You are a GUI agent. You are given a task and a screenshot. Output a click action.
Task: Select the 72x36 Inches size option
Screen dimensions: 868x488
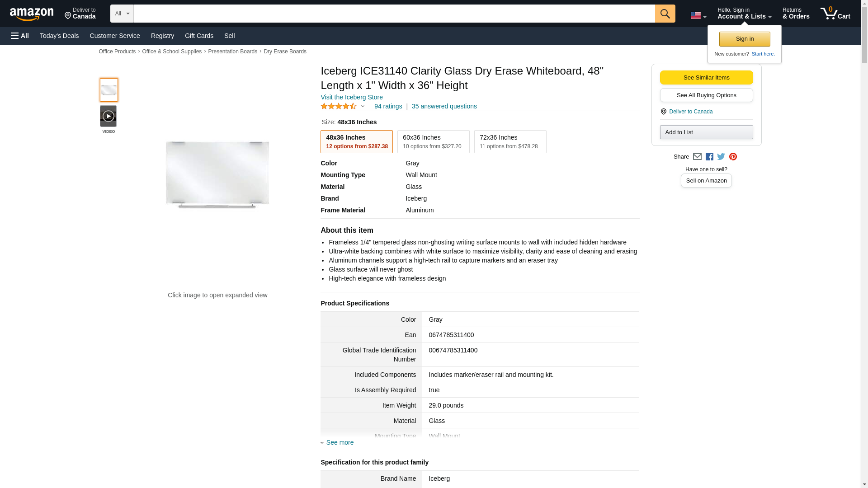pyautogui.click(x=510, y=142)
